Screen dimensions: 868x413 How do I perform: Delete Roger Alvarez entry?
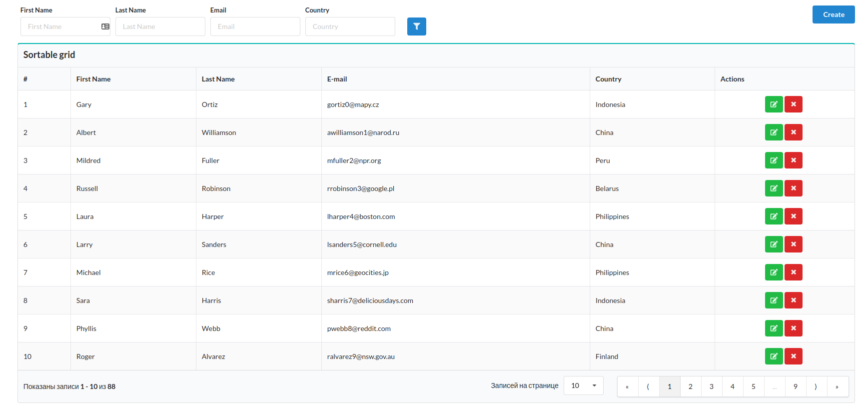point(793,356)
